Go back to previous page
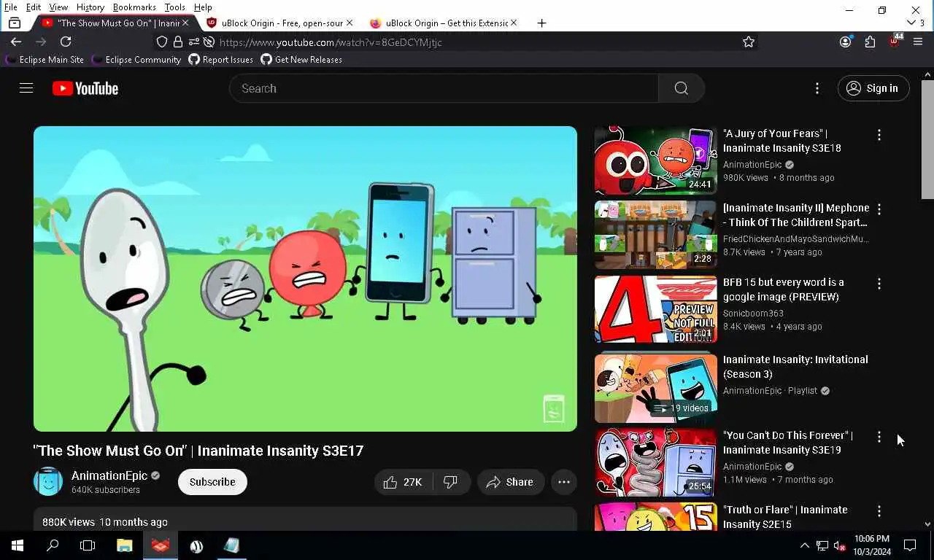This screenshot has height=560, width=934. [16, 42]
